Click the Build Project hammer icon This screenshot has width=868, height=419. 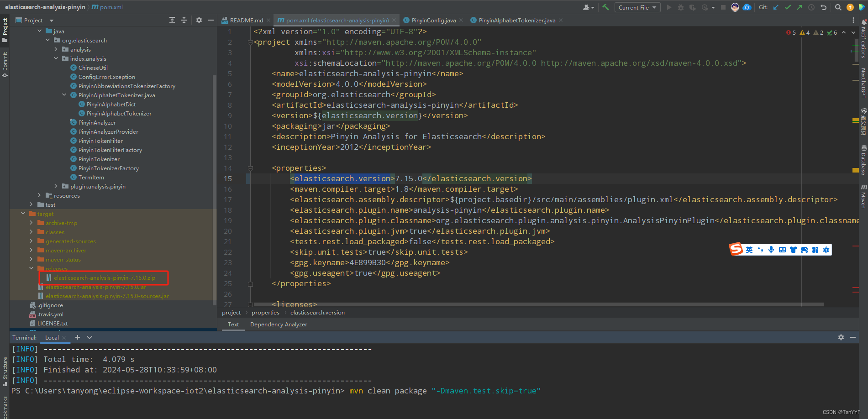pyautogui.click(x=606, y=7)
